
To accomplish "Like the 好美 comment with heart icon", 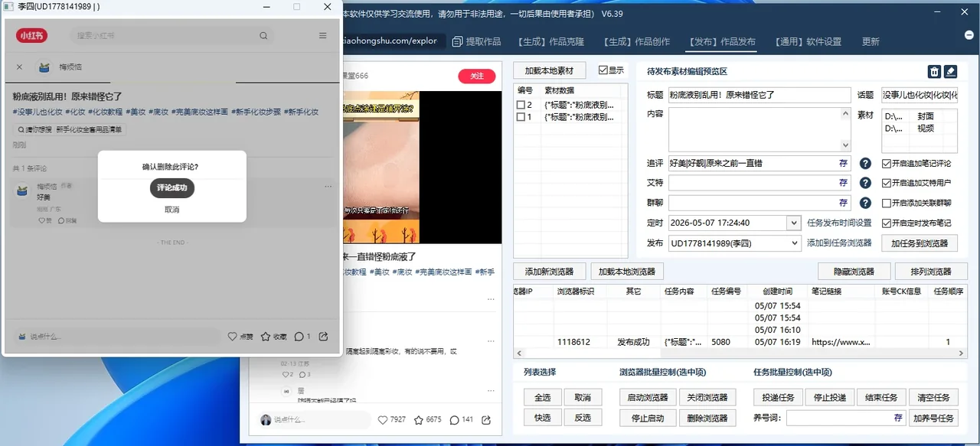I will (x=42, y=220).
